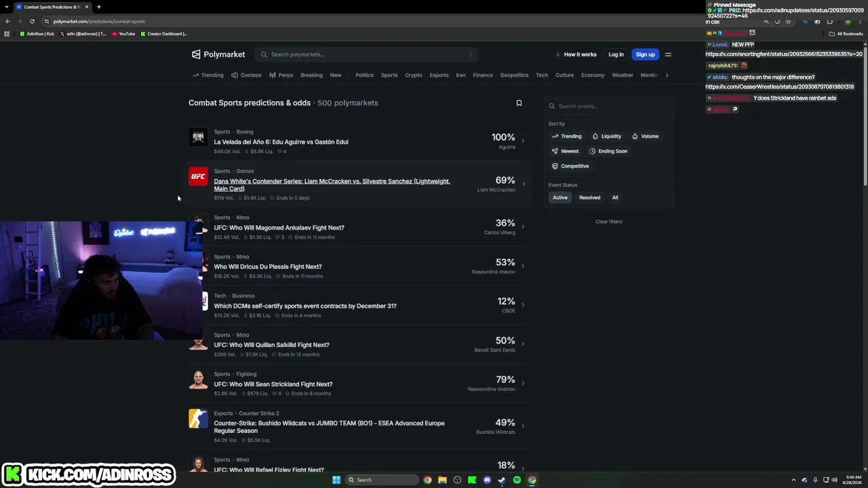Open File Explorer from the taskbar
Screen dimensions: 868x488
click(x=442, y=480)
